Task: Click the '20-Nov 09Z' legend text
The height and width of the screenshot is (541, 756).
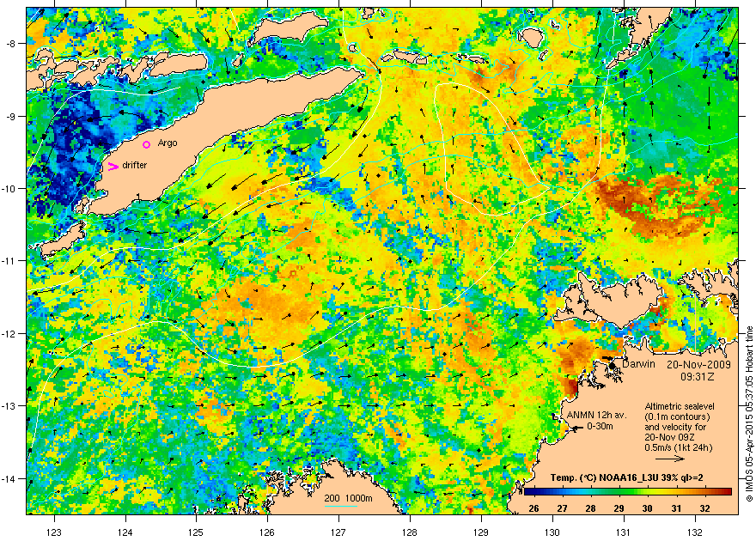Action: pyautogui.click(x=668, y=437)
